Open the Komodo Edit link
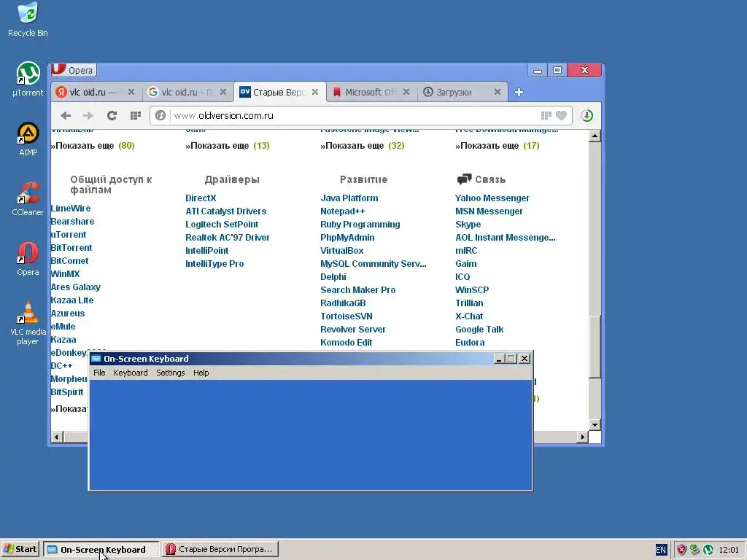This screenshot has width=747, height=560. pos(346,343)
